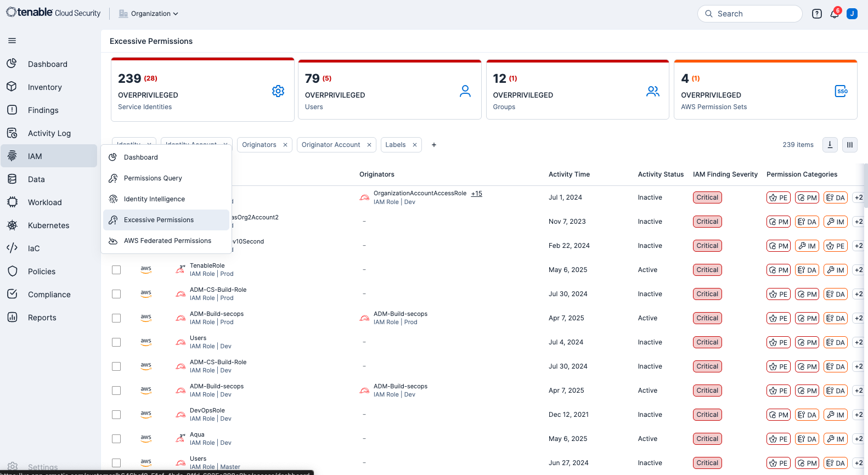
Task: Open the Originator Account filter dropdown
Action: point(331,145)
